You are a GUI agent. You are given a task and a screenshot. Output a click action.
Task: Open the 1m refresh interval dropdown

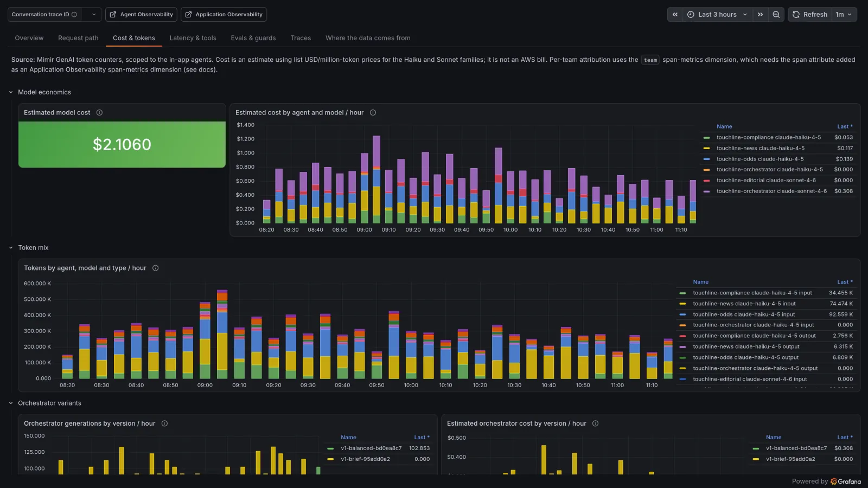(844, 15)
